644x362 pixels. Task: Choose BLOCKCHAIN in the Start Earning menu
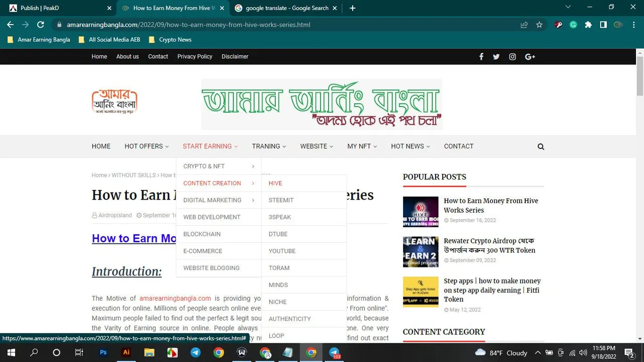coord(219,234)
